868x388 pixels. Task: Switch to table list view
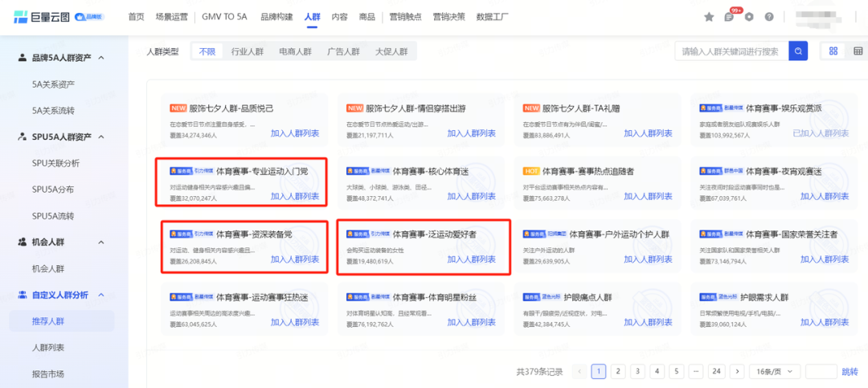[x=857, y=51]
